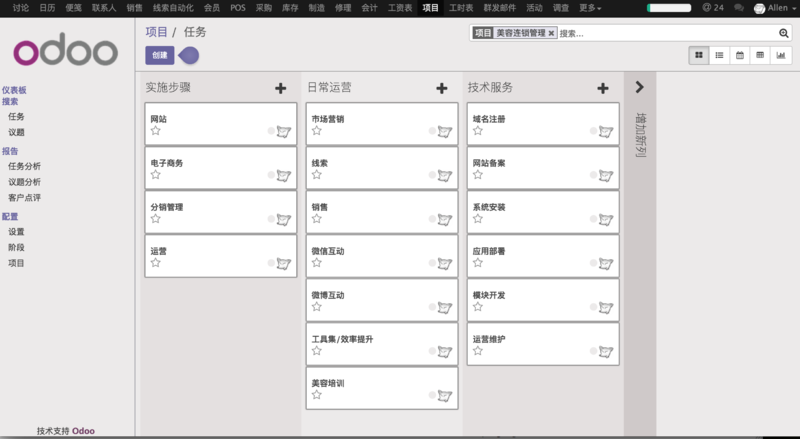Open the graph view icon

(781, 55)
